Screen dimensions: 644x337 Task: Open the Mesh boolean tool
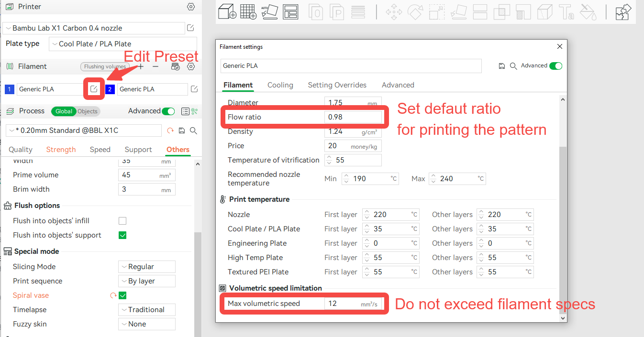(501, 11)
